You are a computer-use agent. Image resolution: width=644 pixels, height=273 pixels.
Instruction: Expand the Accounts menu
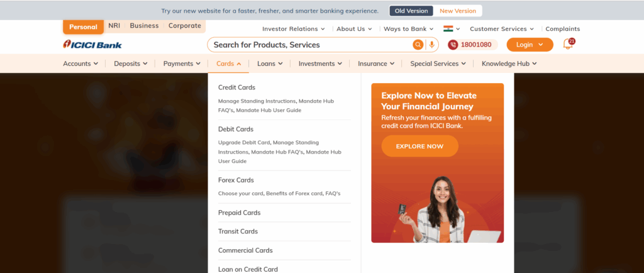[80, 64]
